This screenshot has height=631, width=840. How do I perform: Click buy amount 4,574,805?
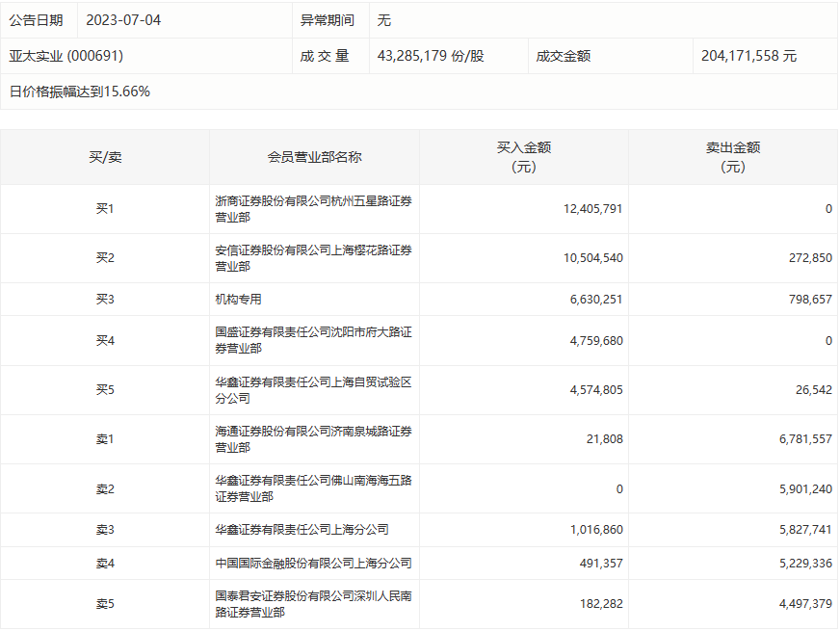595,390
